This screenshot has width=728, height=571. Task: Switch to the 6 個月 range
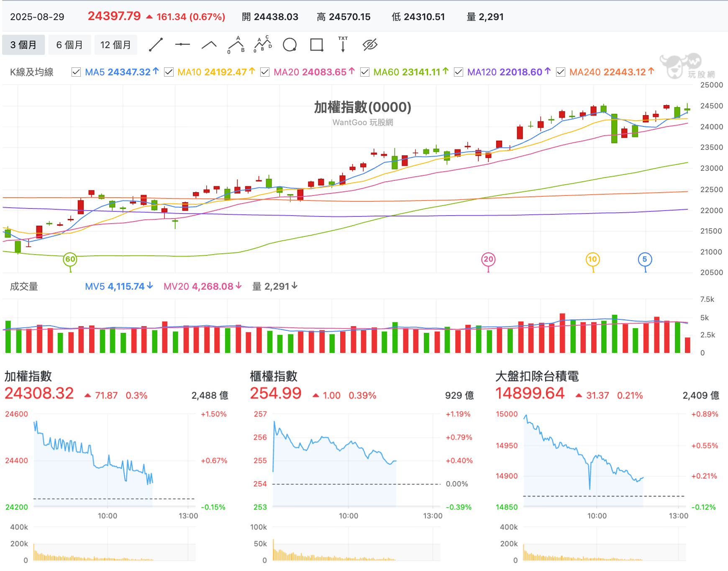(x=69, y=45)
